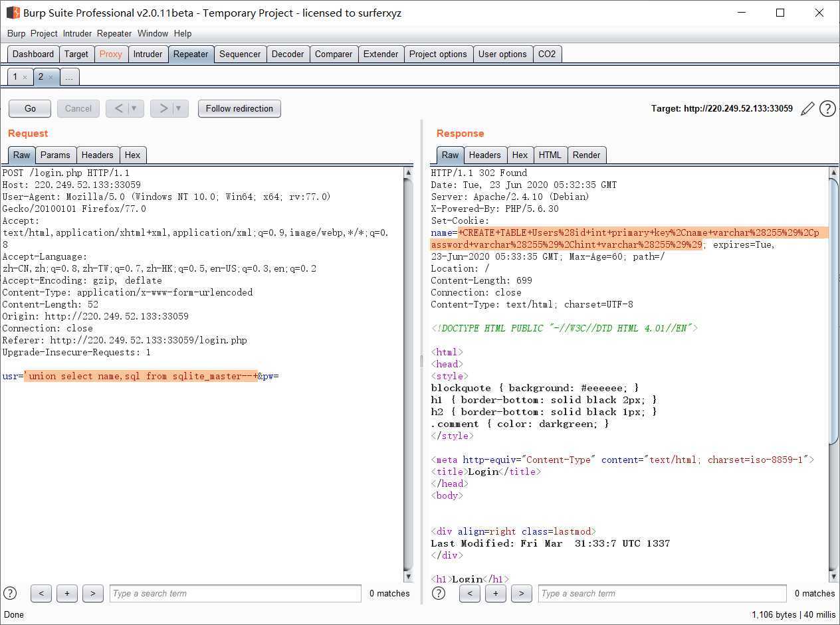840x625 pixels.
Task: Switch to the Proxy tab
Action: tap(111, 54)
